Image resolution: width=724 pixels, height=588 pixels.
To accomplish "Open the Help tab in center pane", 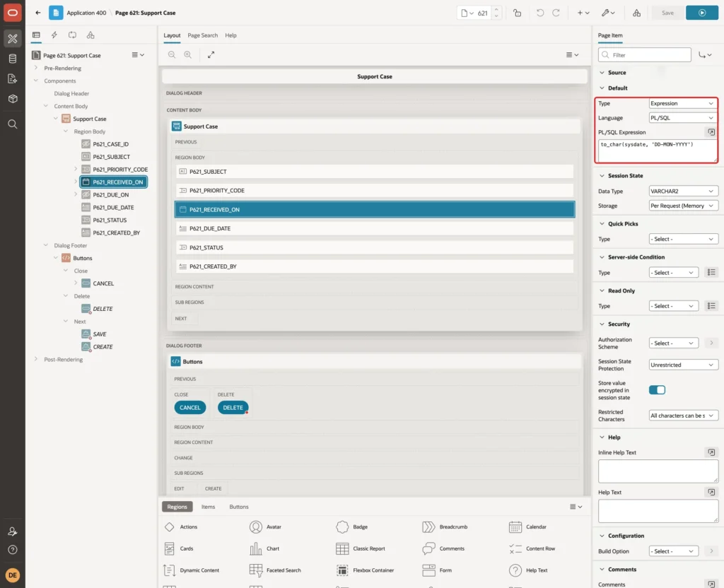I will 230,35.
